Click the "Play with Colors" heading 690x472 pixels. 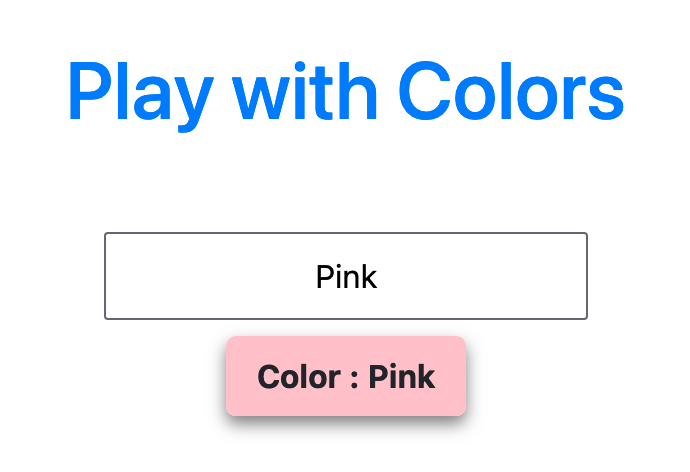tap(346, 92)
